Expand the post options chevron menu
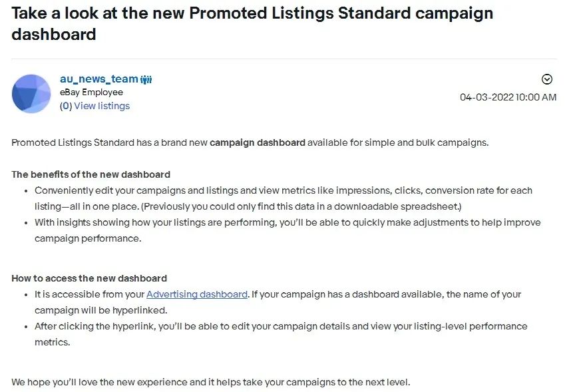This screenshot has width=567, height=392. coord(547,79)
